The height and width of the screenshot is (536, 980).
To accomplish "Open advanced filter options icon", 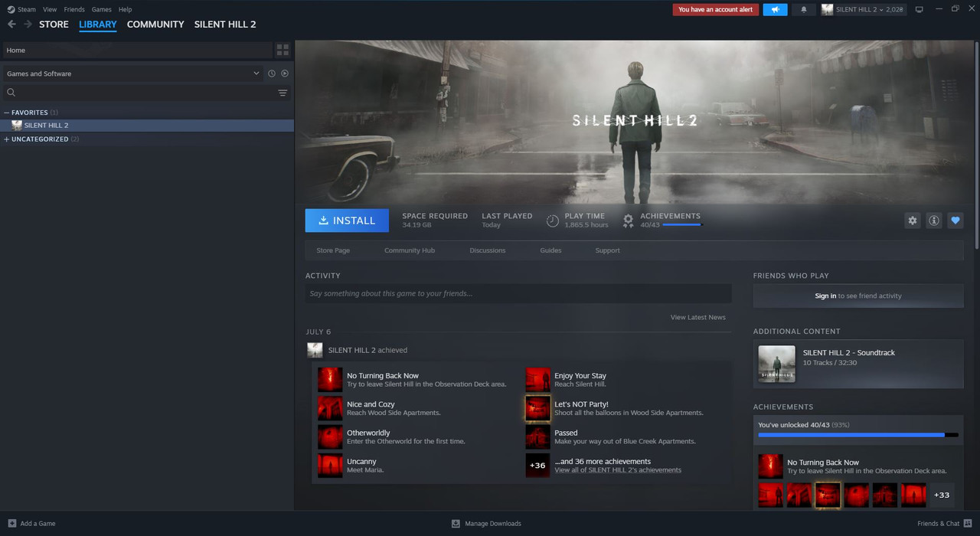I will point(283,93).
